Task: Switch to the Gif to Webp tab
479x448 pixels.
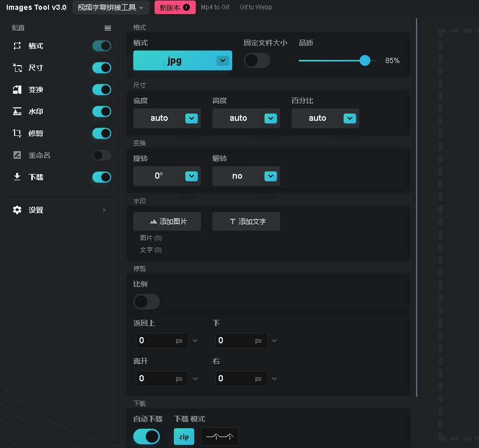Action: (x=256, y=7)
